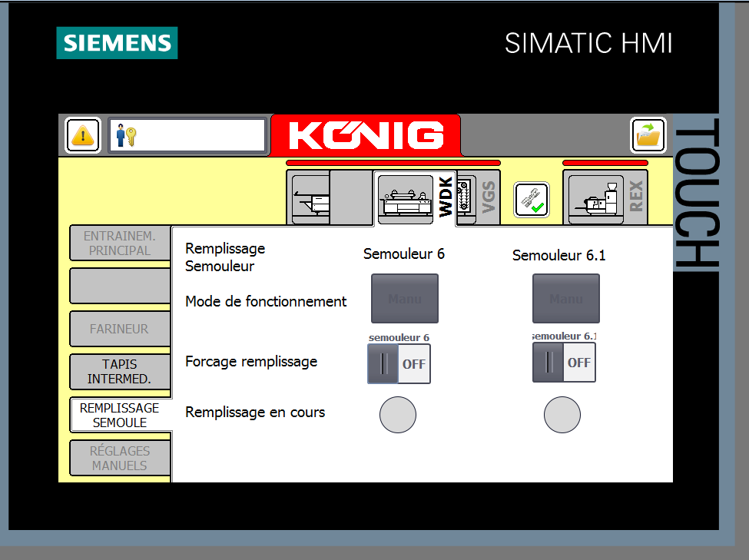Select REMPLISSAGE SEMOULE menu item
Screen dimensions: 749x560
pos(120,415)
